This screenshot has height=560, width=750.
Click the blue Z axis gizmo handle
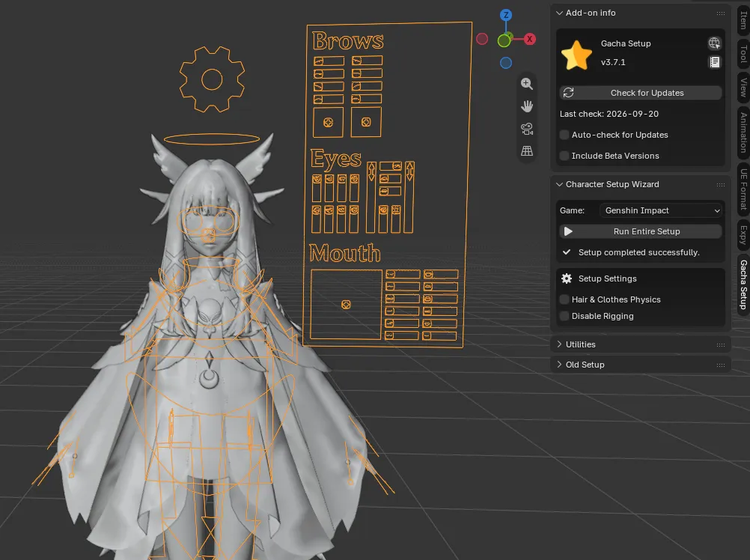point(506,15)
